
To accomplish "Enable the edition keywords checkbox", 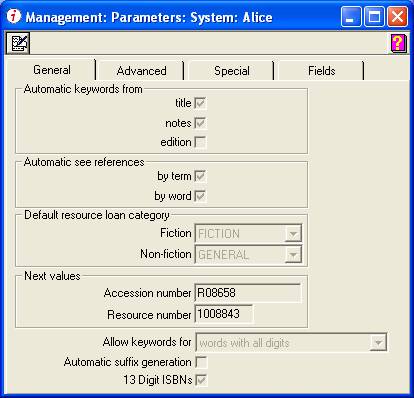I will coord(200,142).
